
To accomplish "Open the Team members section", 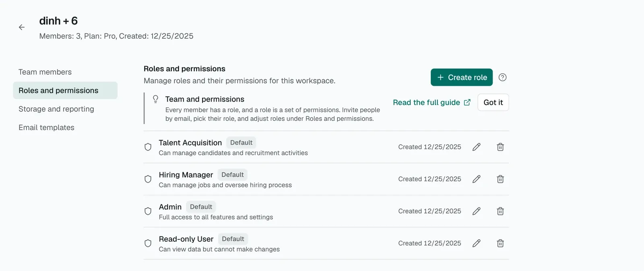I will click(x=65, y=72).
